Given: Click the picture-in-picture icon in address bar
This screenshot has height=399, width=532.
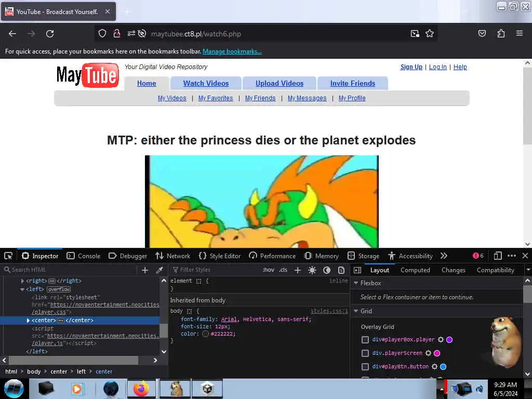Looking at the screenshot, I should [x=415, y=34].
